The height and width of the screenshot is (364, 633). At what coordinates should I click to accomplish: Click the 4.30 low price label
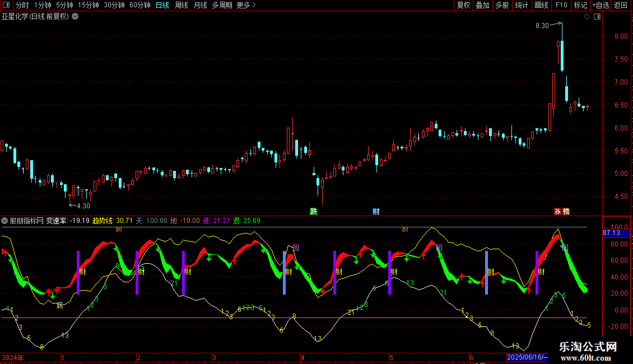click(83, 206)
